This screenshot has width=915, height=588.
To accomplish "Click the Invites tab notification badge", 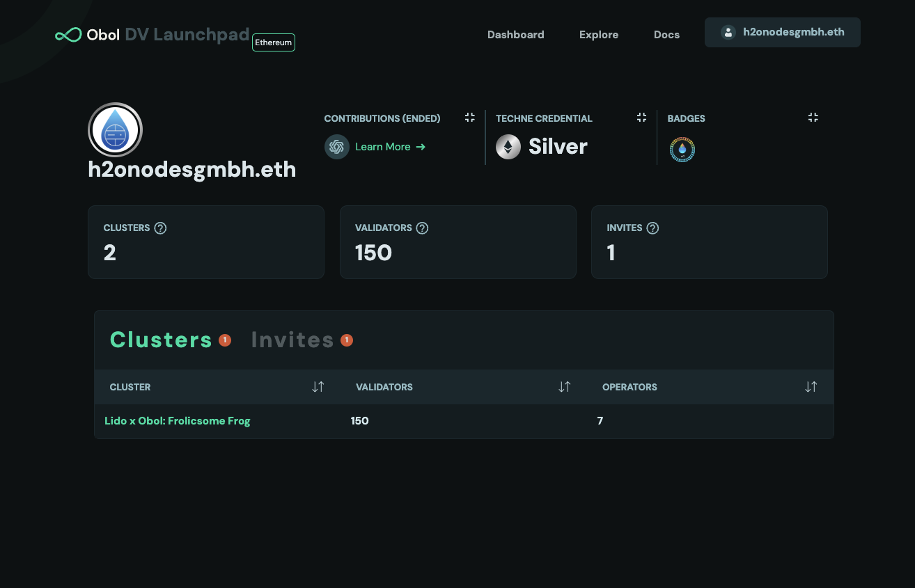I will [x=347, y=340].
